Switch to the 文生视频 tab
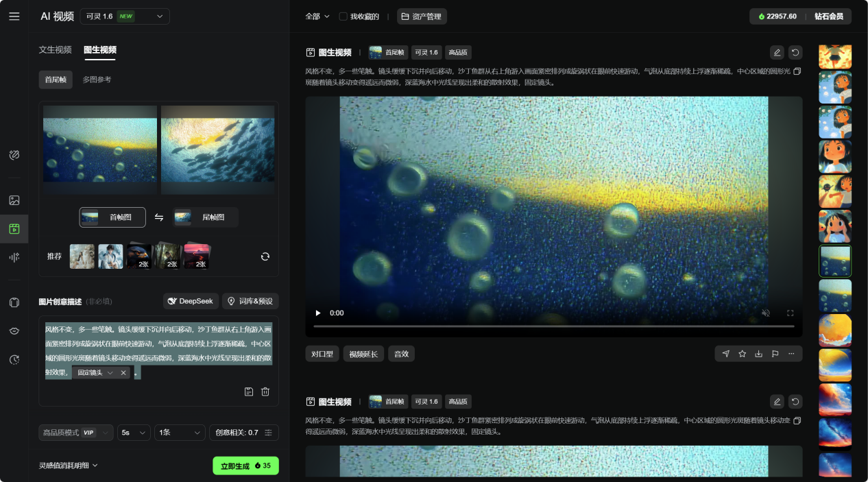The image size is (868, 482). click(x=55, y=50)
